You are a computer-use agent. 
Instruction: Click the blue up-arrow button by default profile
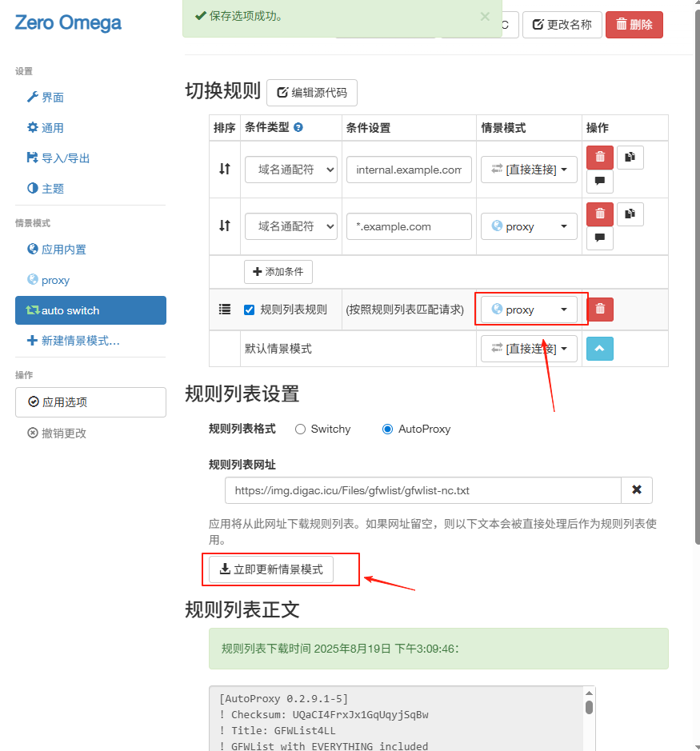click(600, 349)
